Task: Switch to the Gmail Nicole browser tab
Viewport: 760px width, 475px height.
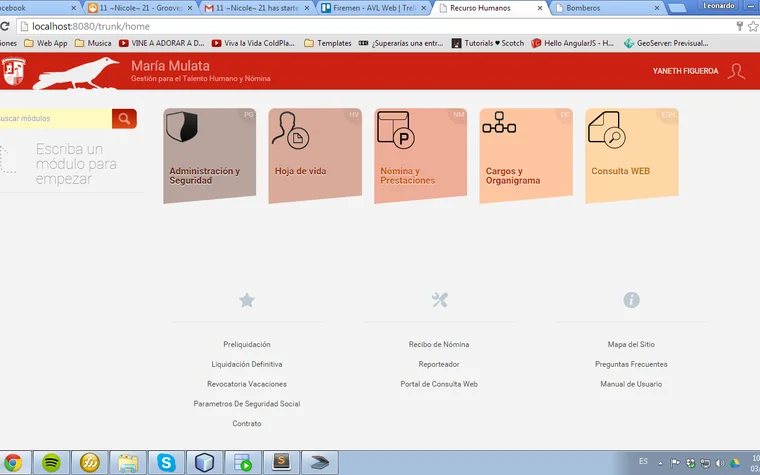Action: tap(257, 8)
